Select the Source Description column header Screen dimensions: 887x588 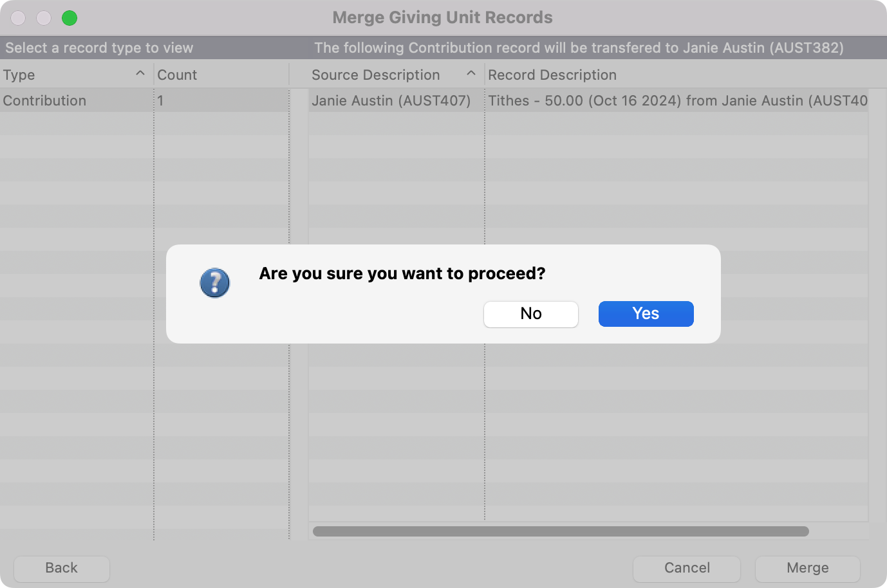376,75
